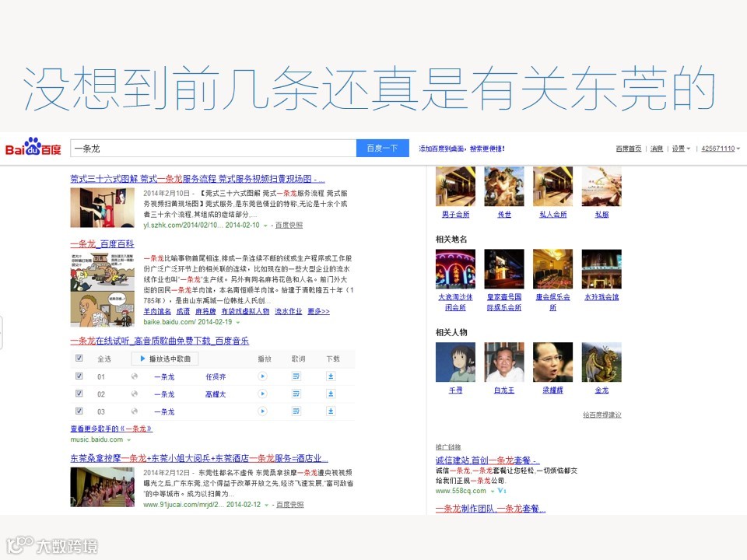Image resolution: width=747 pixels, height=560 pixels.
Task: Show lyrics icon for song 02
Action: [x=296, y=394]
